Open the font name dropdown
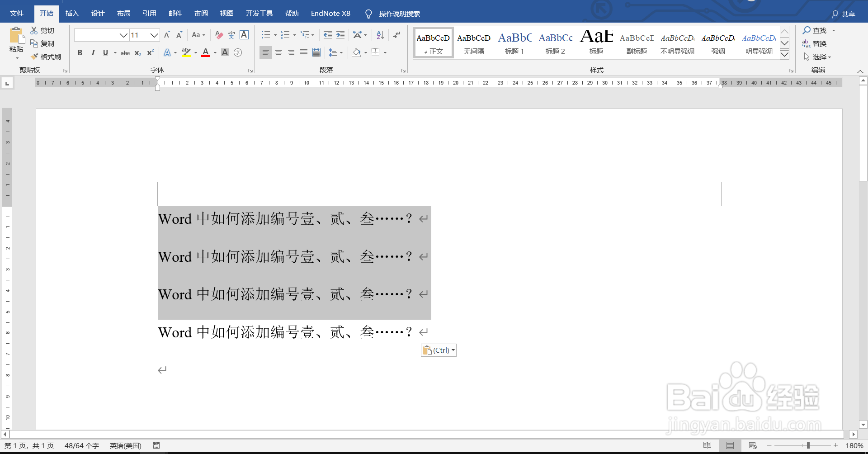This screenshot has height=454, width=868. point(123,35)
